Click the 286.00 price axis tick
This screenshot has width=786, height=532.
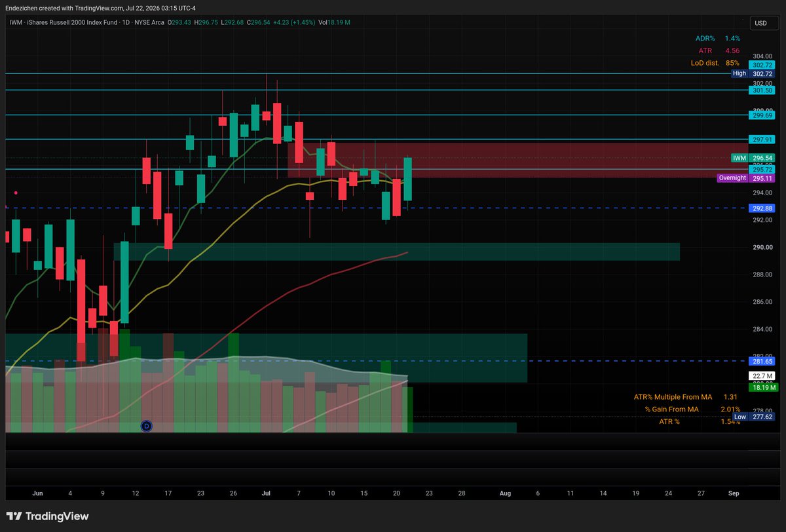[x=762, y=302]
